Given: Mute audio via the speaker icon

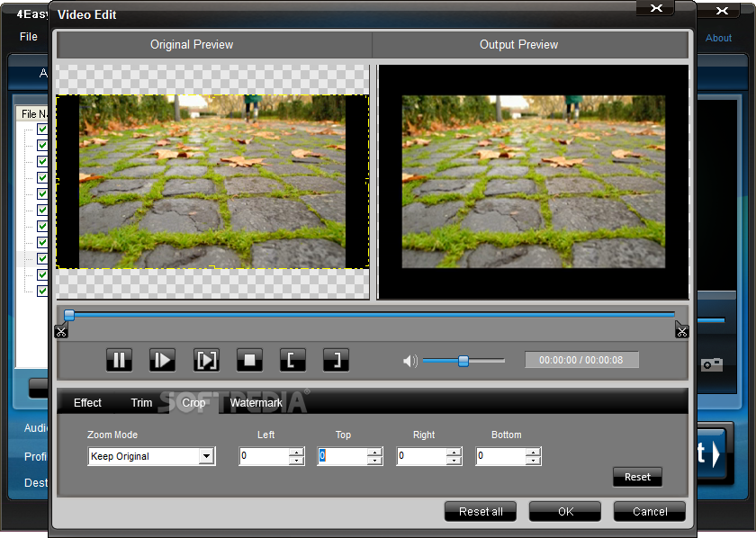Looking at the screenshot, I should 410,361.
